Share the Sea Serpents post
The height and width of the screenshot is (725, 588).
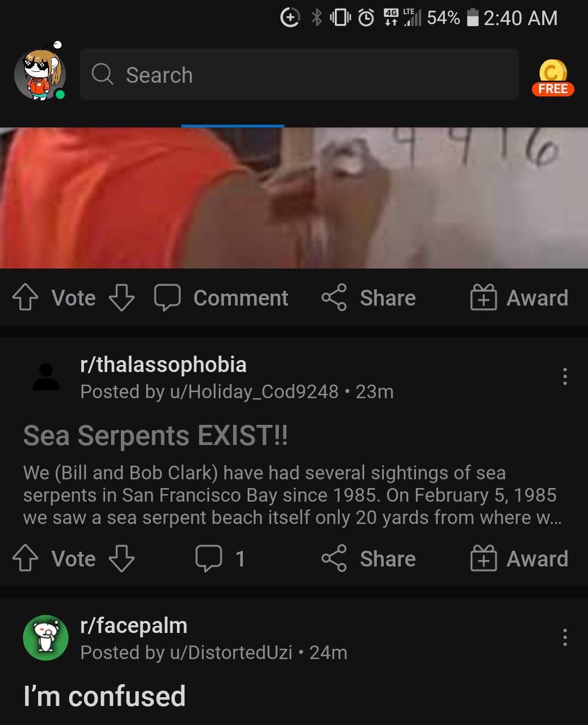(369, 558)
